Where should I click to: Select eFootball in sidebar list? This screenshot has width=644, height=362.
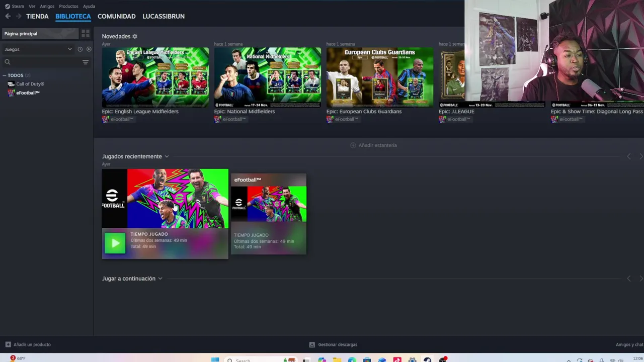point(28,93)
